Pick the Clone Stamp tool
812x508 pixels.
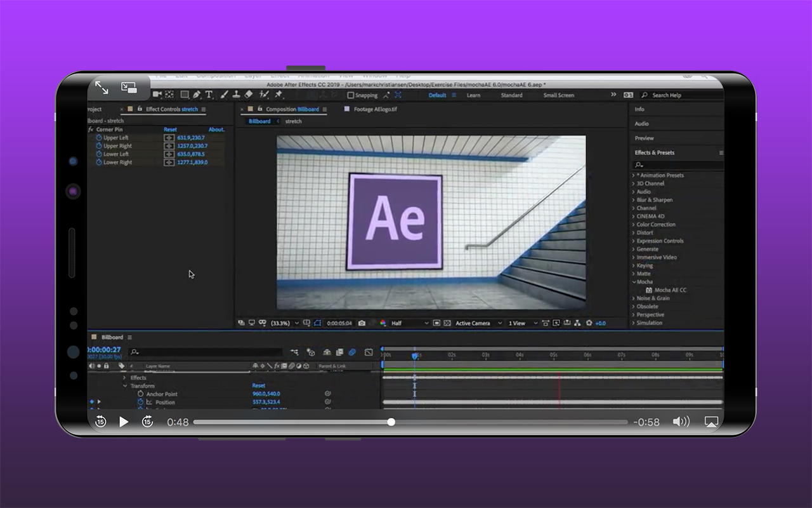236,95
